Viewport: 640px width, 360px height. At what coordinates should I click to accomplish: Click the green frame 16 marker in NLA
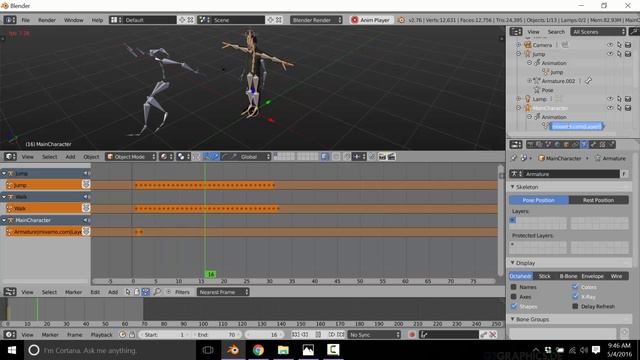click(210, 274)
